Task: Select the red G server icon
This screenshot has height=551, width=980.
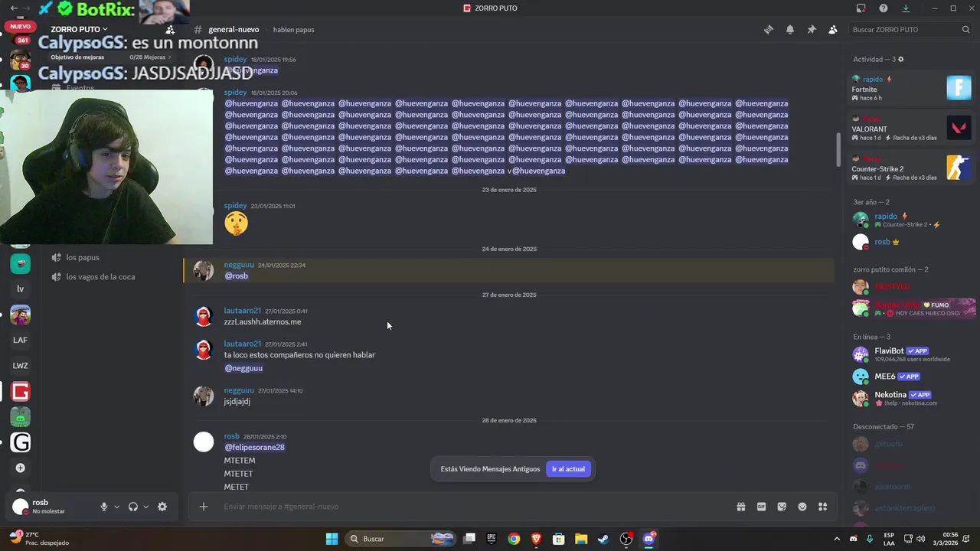Action: pos(20,392)
